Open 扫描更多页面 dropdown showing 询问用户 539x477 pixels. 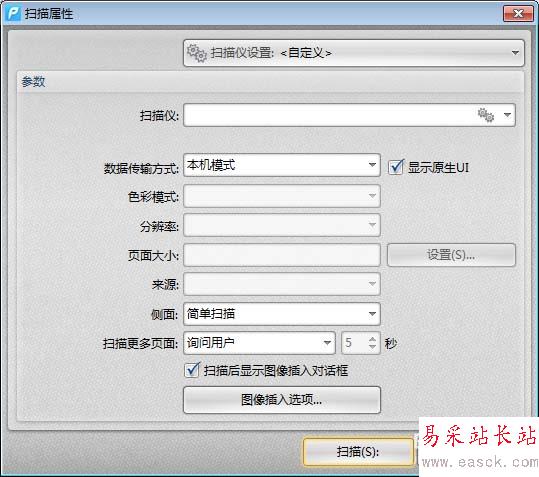260,343
